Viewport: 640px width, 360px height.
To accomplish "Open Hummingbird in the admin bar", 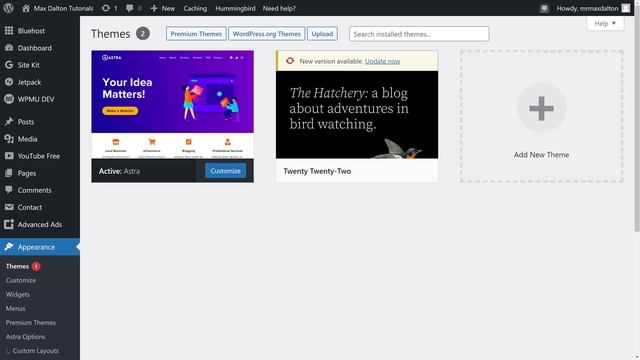I will [235, 8].
